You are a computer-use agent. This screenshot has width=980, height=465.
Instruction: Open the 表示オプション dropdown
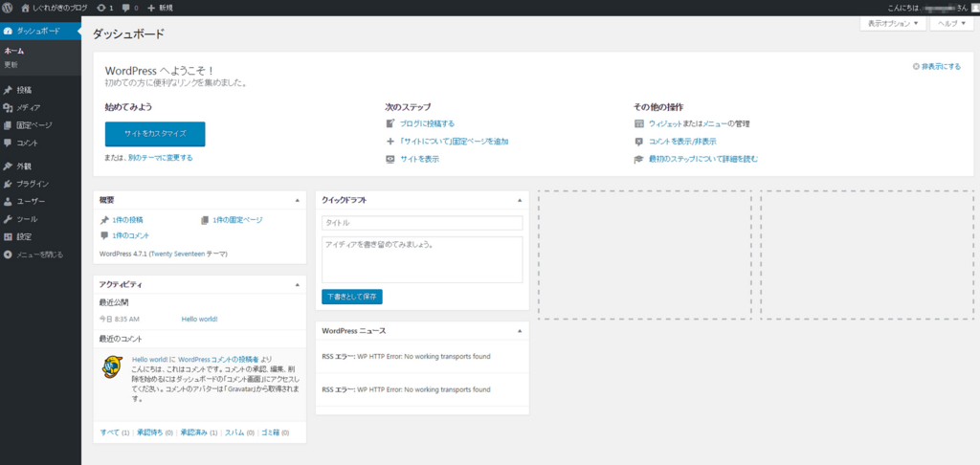(x=893, y=23)
